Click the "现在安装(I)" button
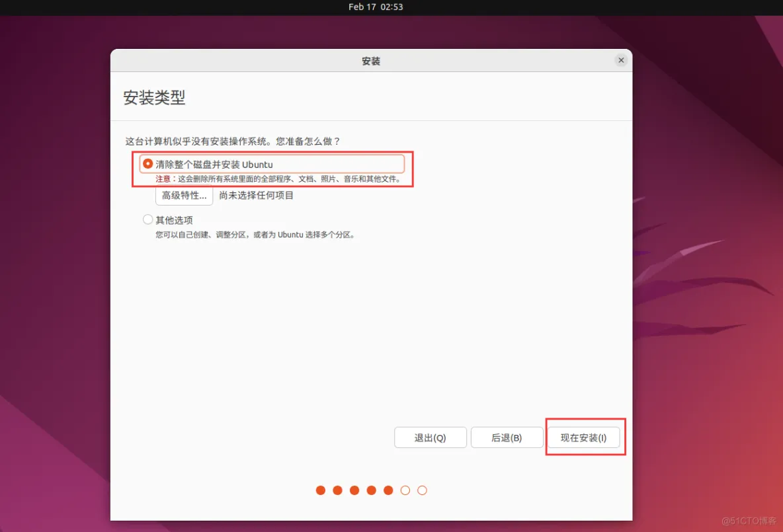Screen dimensions: 783x532 pyautogui.click(x=583, y=437)
